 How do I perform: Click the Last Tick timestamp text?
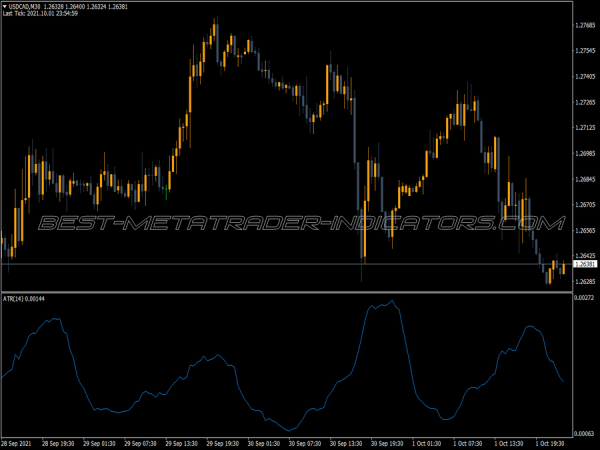coord(40,13)
